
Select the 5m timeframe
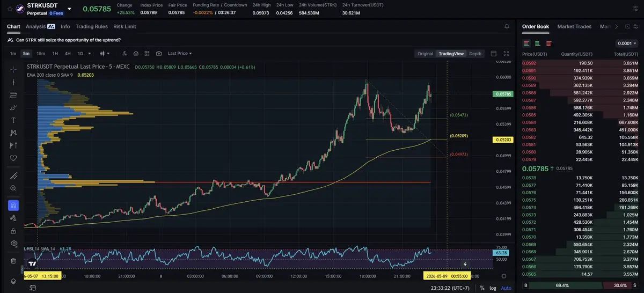click(26, 54)
